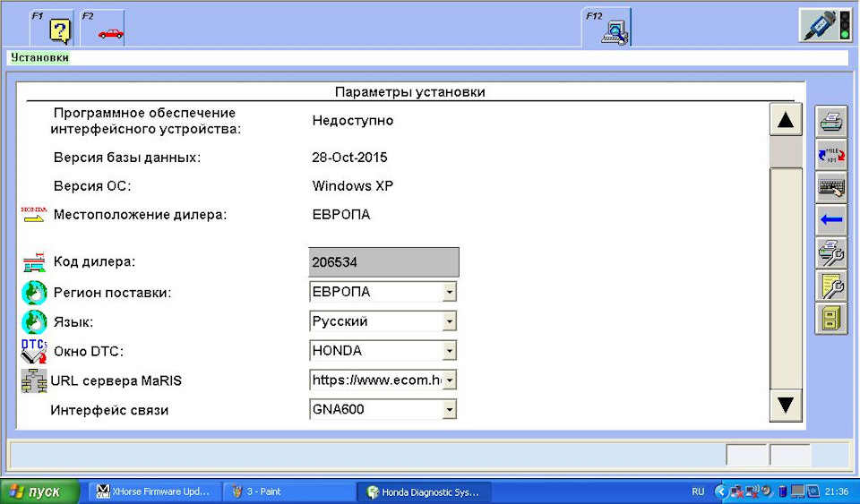Click the yellow file cabinet button
The height and width of the screenshot is (504, 860).
pyautogui.click(x=831, y=319)
